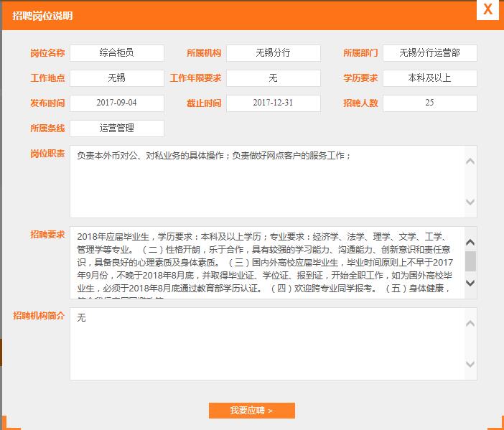Focus the 工作地点 field showing 无锡
Viewport: 504px width, 430px height.
click(116, 78)
